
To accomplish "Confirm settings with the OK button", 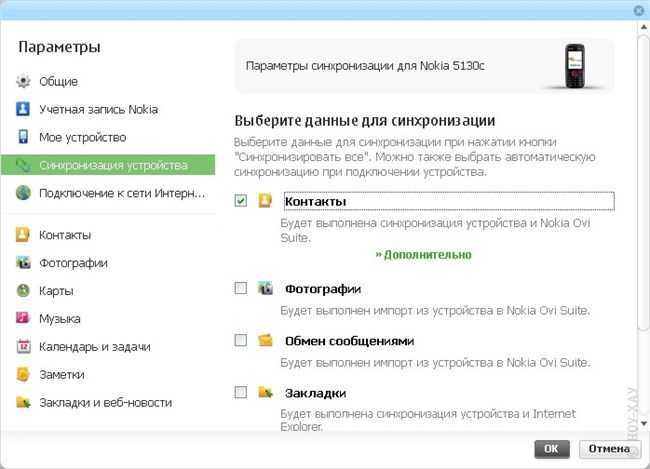I will (x=552, y=449).
